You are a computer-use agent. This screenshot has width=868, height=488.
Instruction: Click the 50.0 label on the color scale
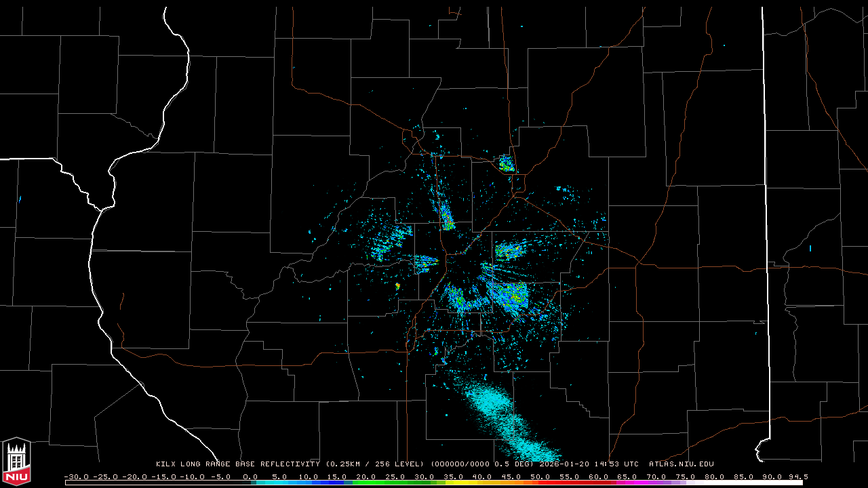click(x=540, y=476)
